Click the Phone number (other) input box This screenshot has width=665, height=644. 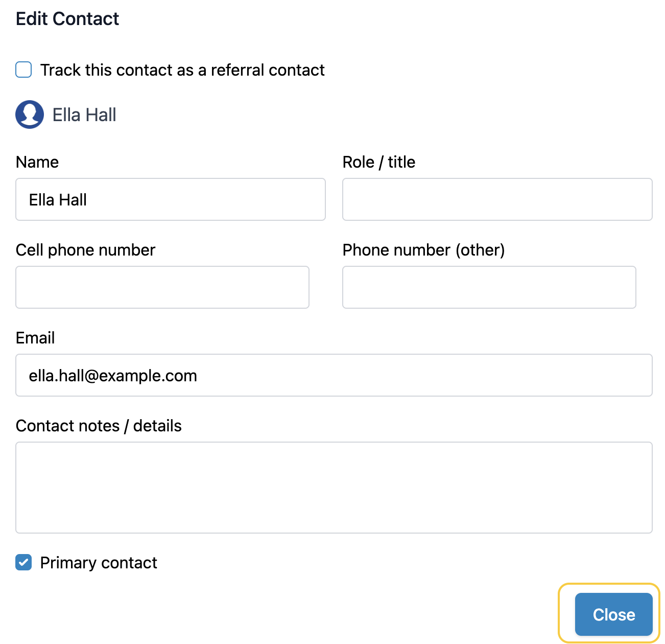click(x=489, y=287)
